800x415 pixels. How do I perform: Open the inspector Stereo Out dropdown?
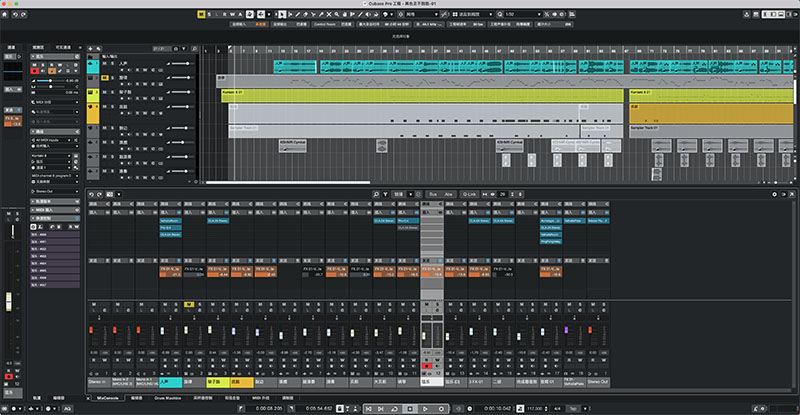tap(55, 191)
